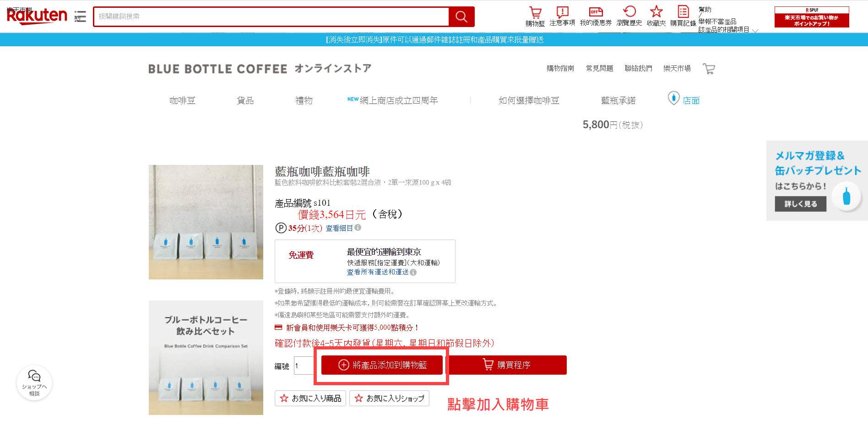The image size is (868, 431).
Task: Open 查看所有運送和運送 shipping link
Action: [x=378, y=272]
